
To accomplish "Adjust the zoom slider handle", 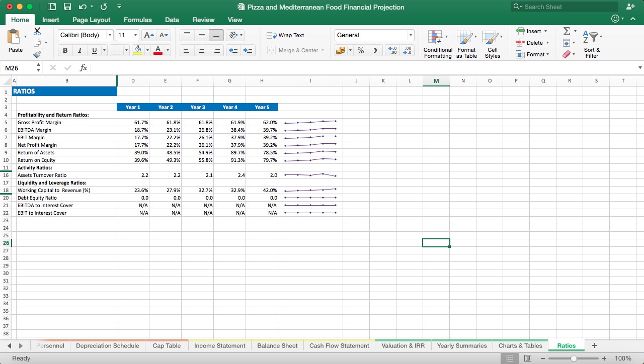I will click(574, 358).
